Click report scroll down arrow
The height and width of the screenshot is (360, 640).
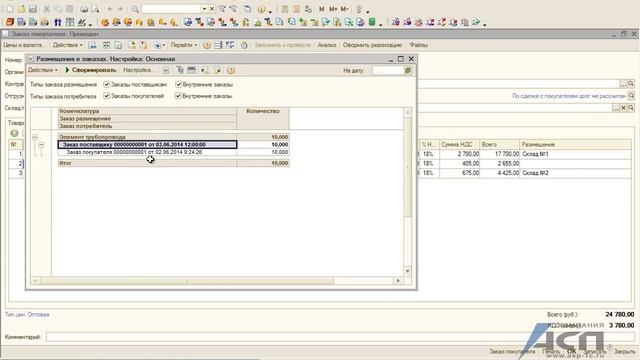click(x=407, y=271)
